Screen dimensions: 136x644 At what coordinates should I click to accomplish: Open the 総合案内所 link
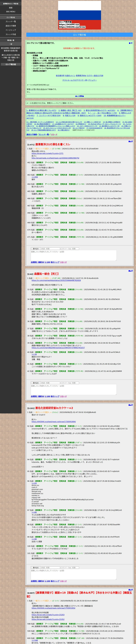pos(60,75)
